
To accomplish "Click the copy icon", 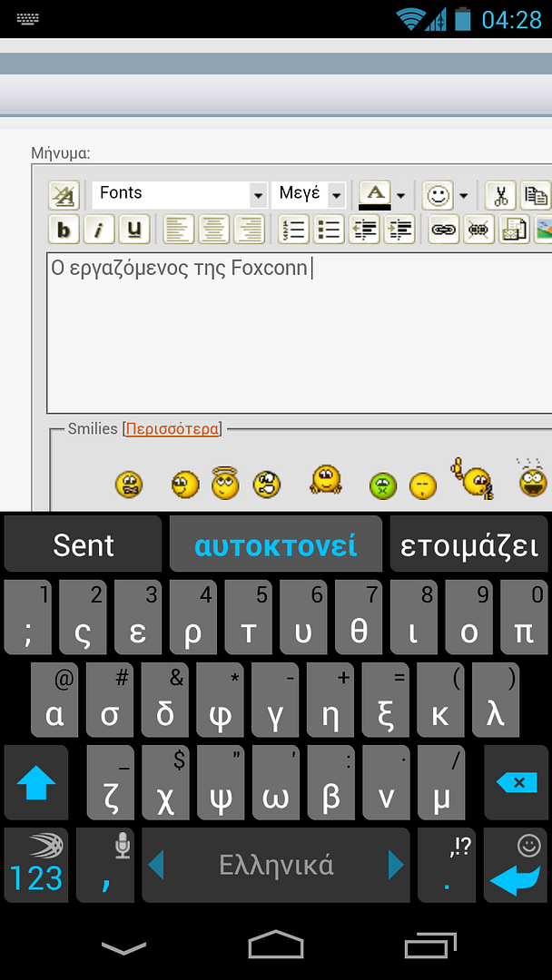I will 536,196.
